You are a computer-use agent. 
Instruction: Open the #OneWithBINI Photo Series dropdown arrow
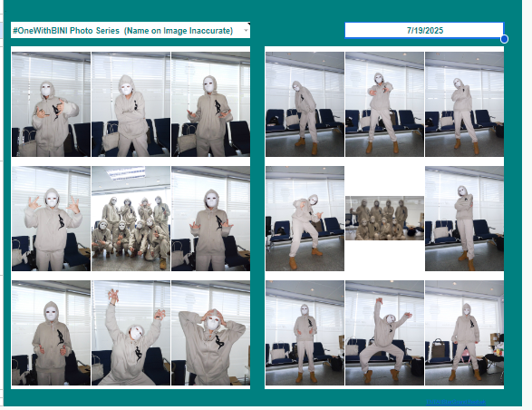pyautogui.click(x=246, y=31)
